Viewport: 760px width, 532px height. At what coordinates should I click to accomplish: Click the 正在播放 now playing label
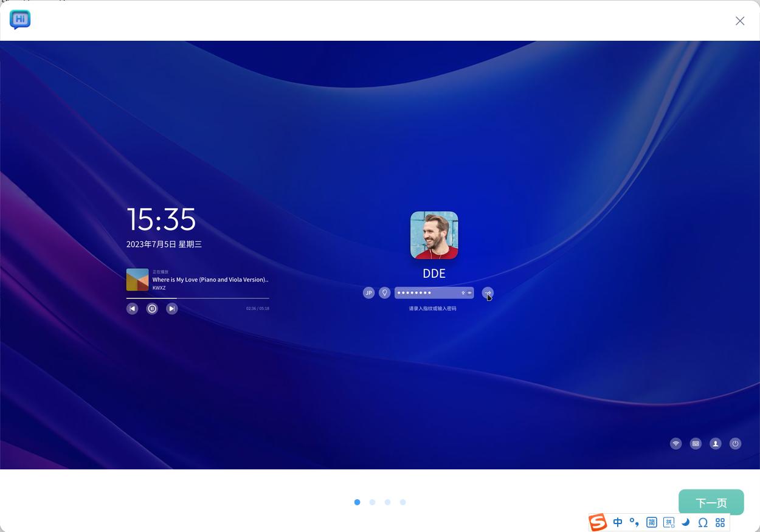[x=161, y=272]
